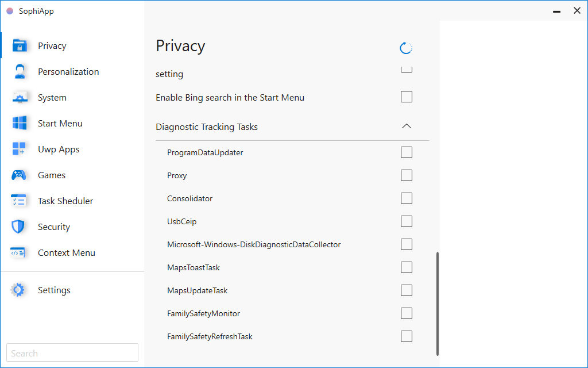Select the Consolidator task label

[189, 198]
